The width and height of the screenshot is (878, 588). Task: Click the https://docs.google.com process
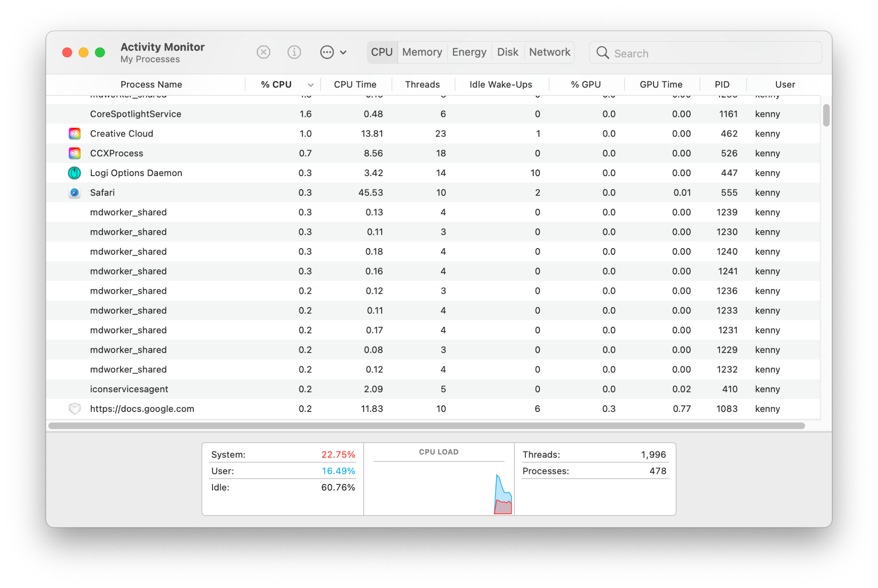[x=142, y=408]
